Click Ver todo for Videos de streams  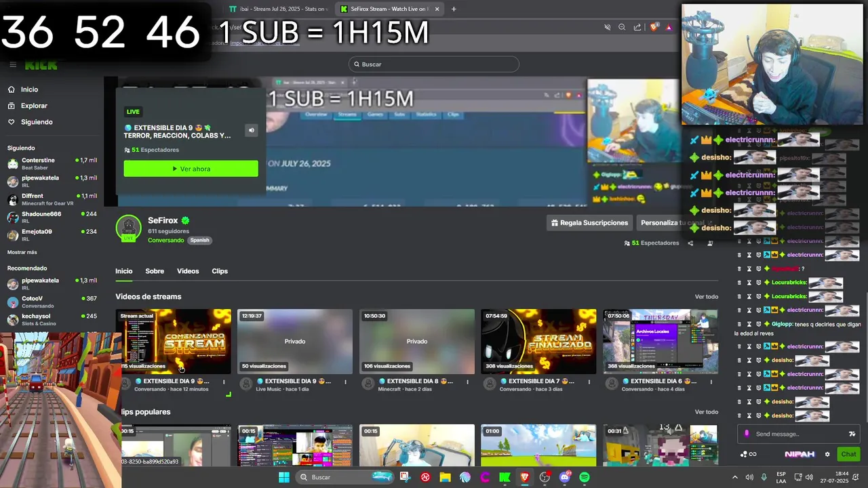[707, 297]
